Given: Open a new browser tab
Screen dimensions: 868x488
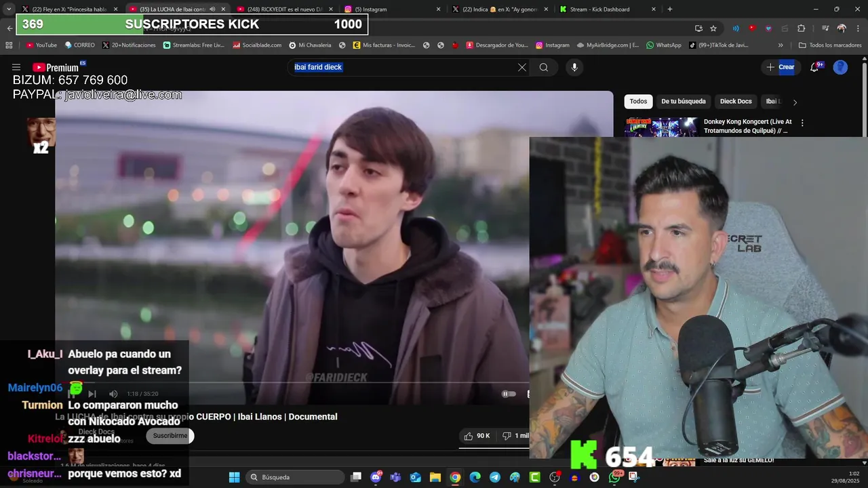Looking at the screenshot, I should pos(670,9).
